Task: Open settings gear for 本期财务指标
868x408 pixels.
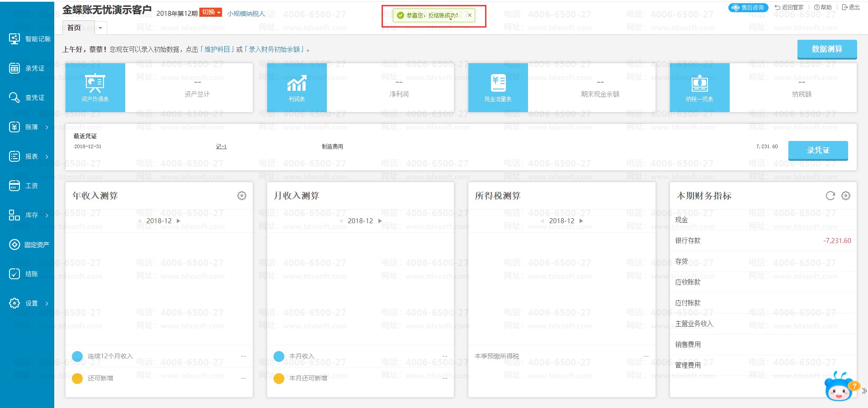Action: 846,196
